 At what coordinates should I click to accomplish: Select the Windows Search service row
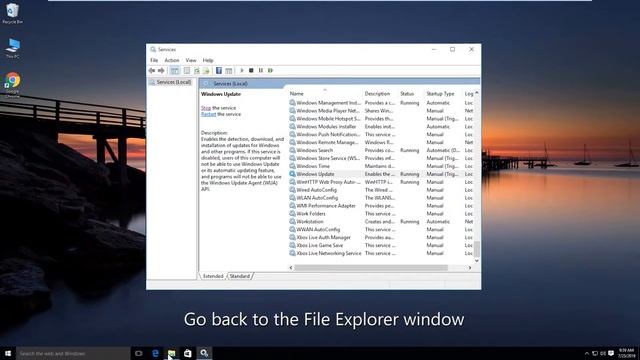(x=380, y=150)
